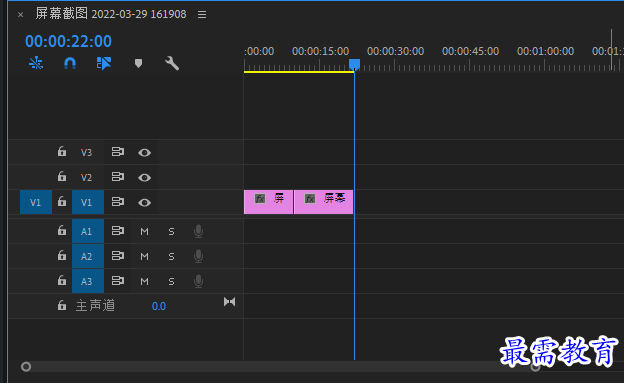The height and width of the screenshot is (383, 624).
Task: Toggle lock on track A3
Action: [x=62, y=281]
